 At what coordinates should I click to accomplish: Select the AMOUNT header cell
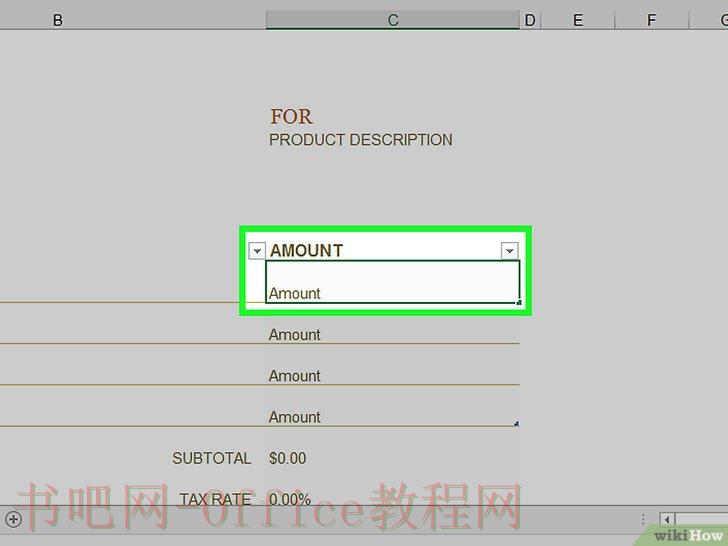click(392, 251)
